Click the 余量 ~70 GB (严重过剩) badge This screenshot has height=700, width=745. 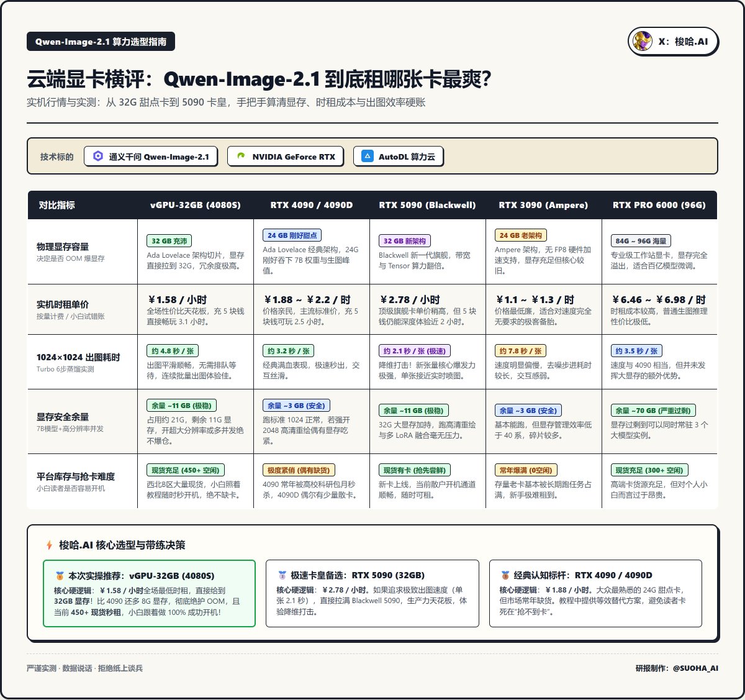tap(653, 411)
